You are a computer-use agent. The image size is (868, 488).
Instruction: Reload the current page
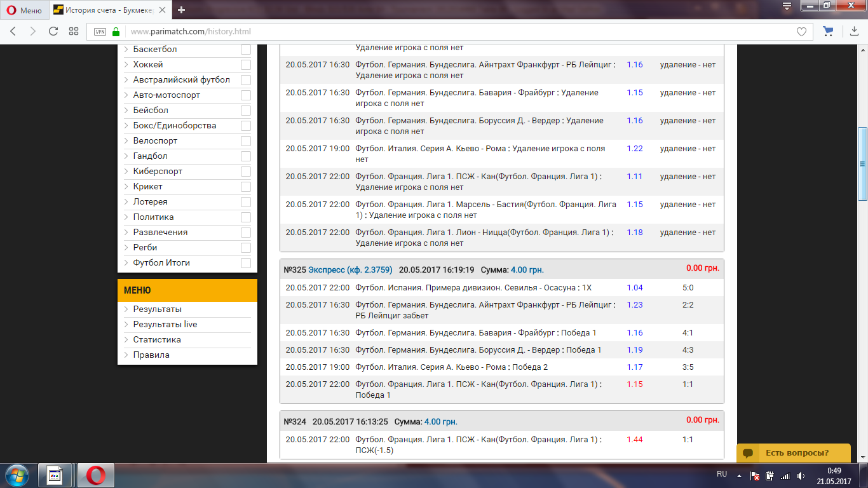(53, 32)
